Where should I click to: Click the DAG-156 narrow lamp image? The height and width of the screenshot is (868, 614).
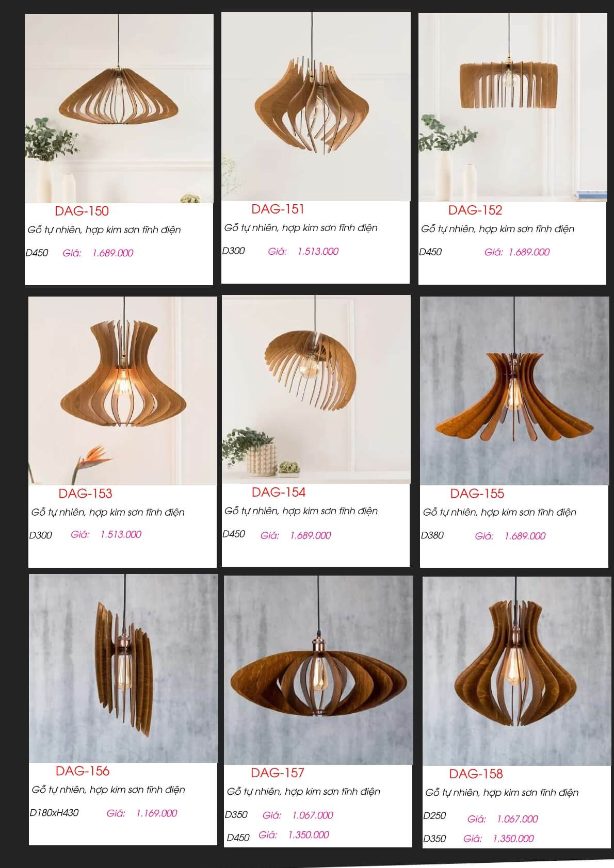pos(123,668)
